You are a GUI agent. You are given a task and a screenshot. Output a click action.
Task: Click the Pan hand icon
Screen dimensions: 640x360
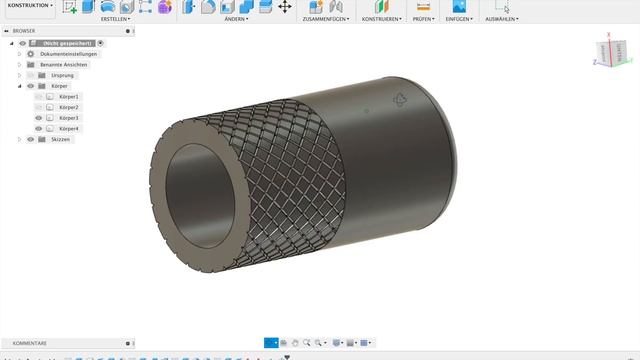coord(295,343)
